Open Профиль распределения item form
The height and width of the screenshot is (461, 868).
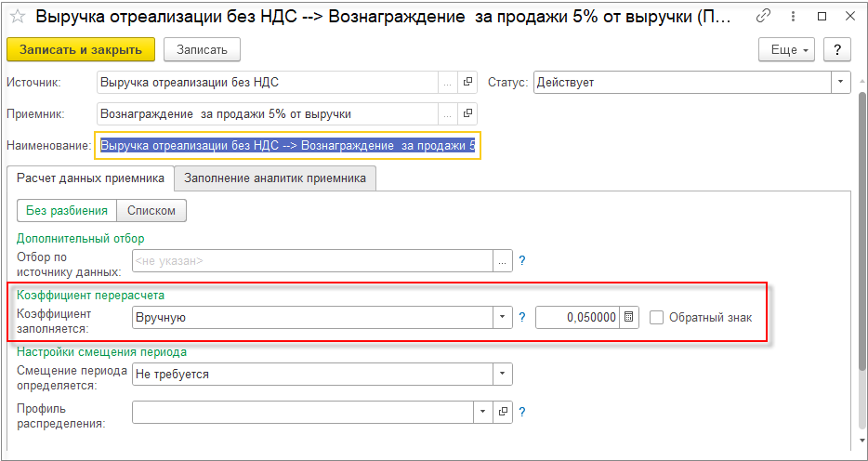[503, 412]
